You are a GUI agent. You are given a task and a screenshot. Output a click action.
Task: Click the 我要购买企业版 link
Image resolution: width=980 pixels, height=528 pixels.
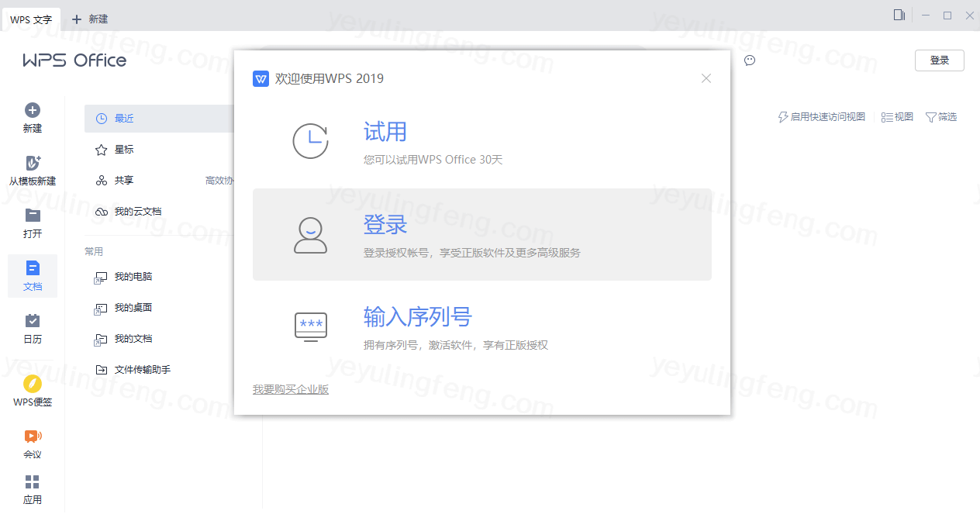pos(291,389)
